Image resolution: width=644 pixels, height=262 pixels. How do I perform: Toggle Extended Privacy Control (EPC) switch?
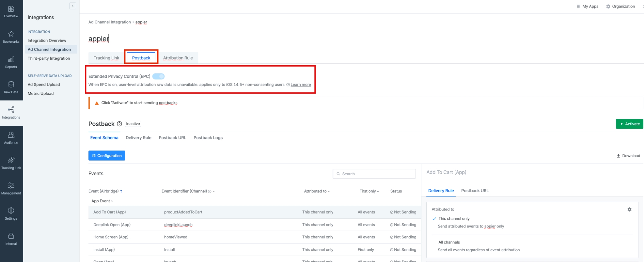[158, 76]
